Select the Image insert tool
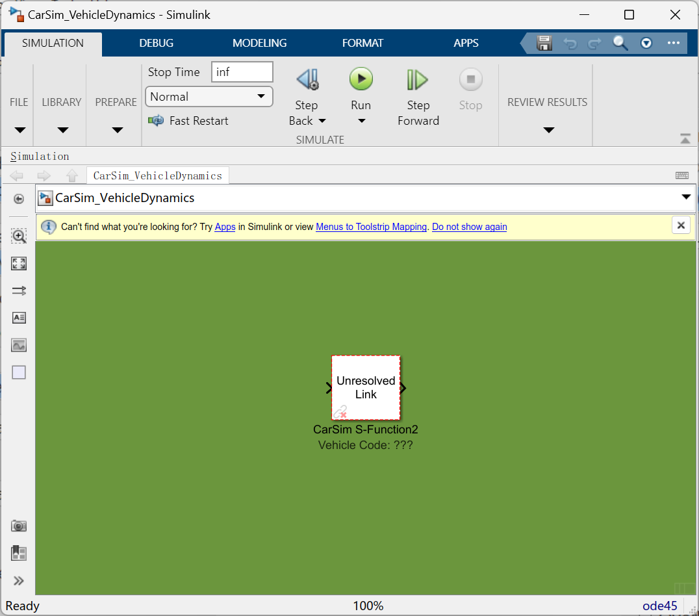The image size is (699, 616). pyautogui.click(x=19, y=345)
